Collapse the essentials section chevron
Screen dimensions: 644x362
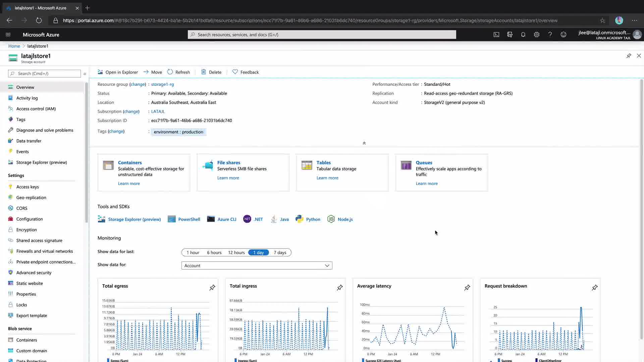click(x=364, y=143)
